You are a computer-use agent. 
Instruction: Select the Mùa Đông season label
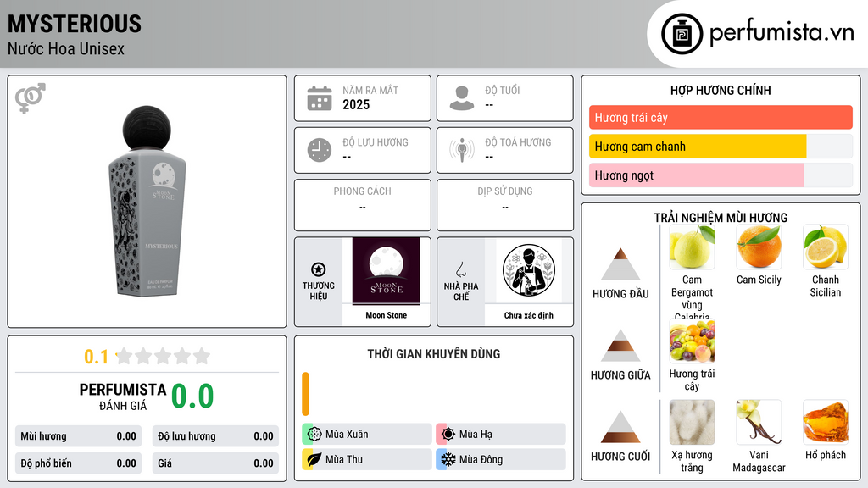[x=481, y=459]
